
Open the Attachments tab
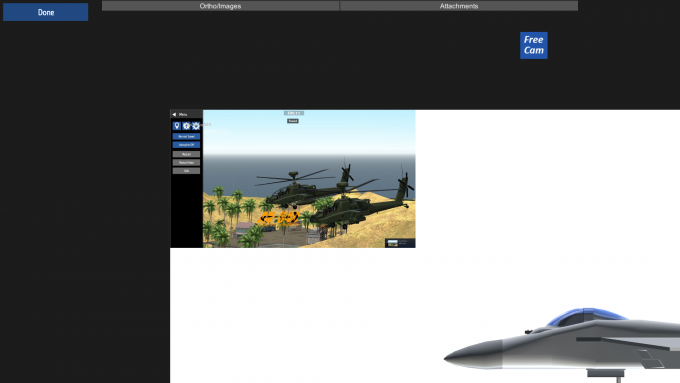[459, 6]
